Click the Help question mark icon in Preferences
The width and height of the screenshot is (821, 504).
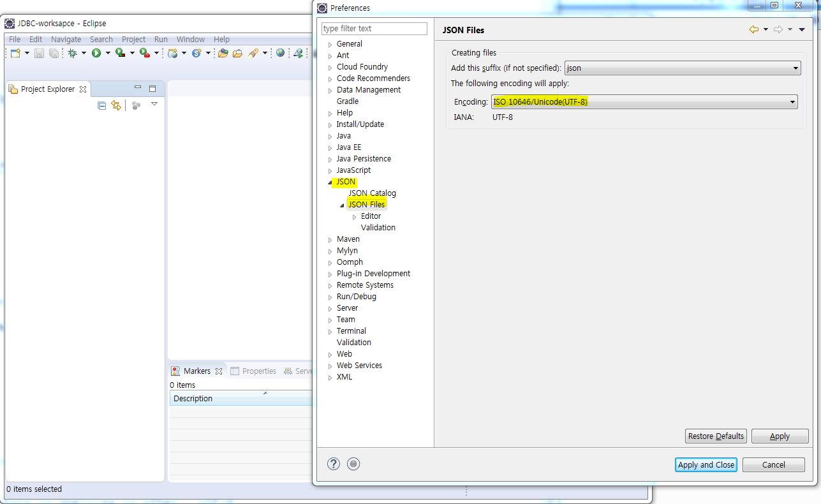coord(334,464)
